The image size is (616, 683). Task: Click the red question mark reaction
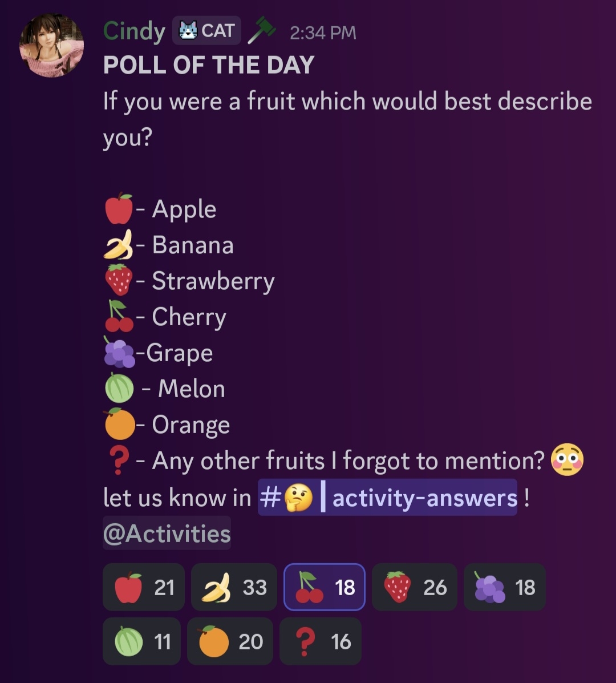coord(320,641)
